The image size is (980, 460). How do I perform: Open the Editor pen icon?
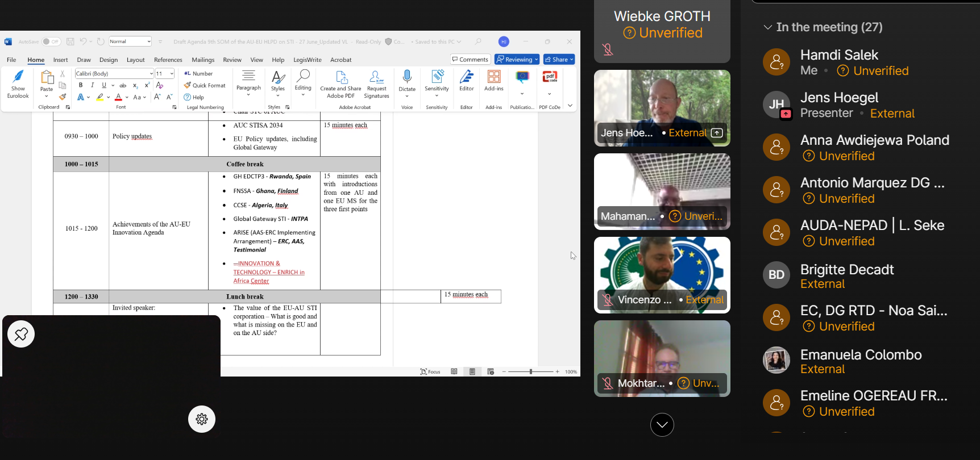click(467, 77)
